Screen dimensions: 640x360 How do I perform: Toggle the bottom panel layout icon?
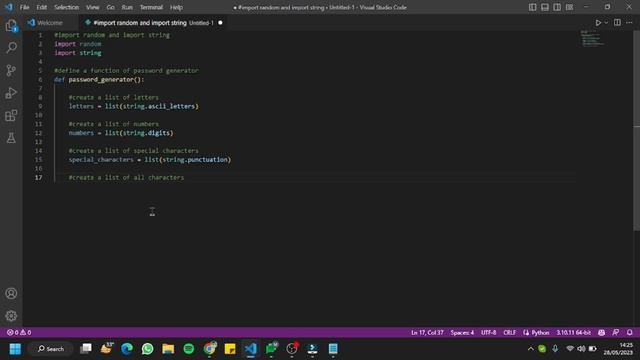coord(545,7)
